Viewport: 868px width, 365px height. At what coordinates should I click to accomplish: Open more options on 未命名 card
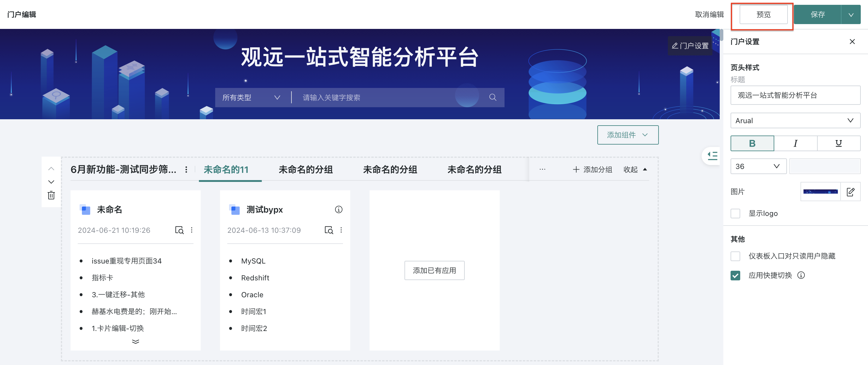[192, 230]
